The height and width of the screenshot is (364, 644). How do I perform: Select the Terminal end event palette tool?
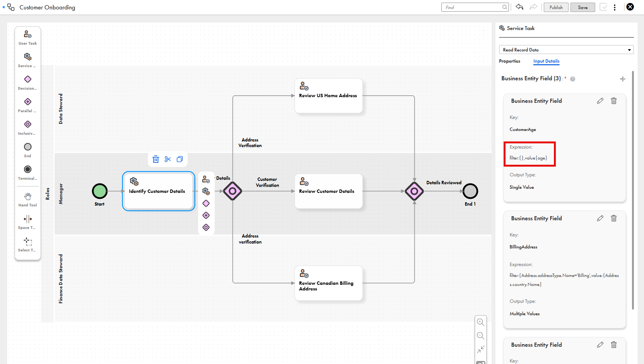(x=28, y=173)
